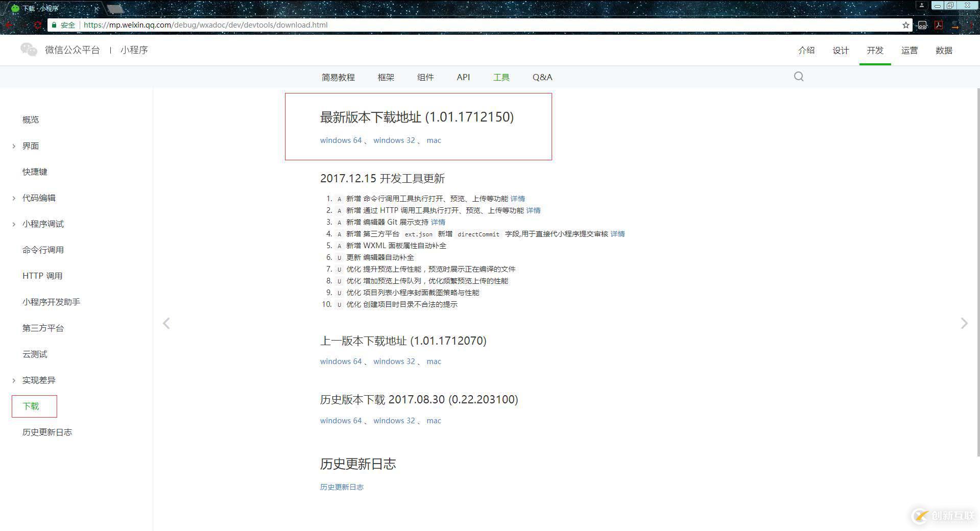Go to next page with right chevron

[x=964, y=323]
